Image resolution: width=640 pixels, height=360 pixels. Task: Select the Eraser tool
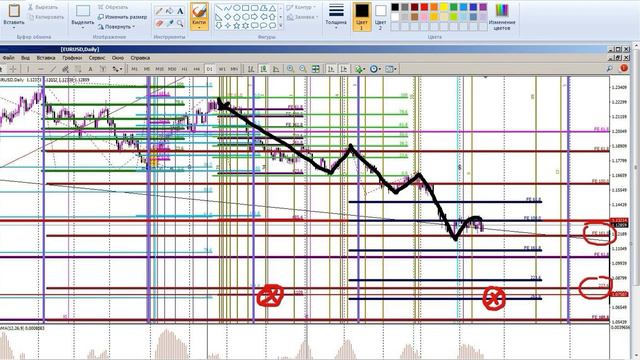click(x=159, y=23)
